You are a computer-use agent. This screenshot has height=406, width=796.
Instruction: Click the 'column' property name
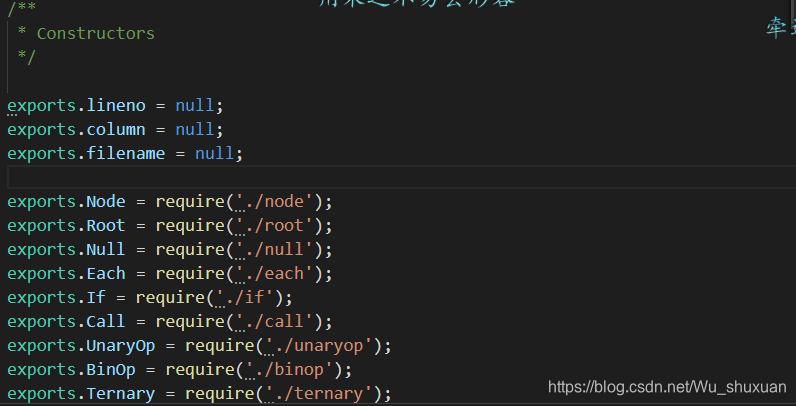116,129
